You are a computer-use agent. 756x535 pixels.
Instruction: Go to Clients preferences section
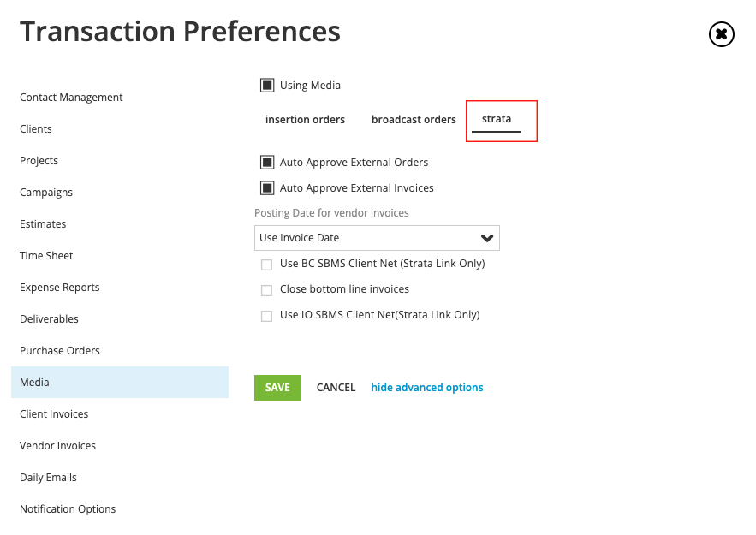click(36, 129)
